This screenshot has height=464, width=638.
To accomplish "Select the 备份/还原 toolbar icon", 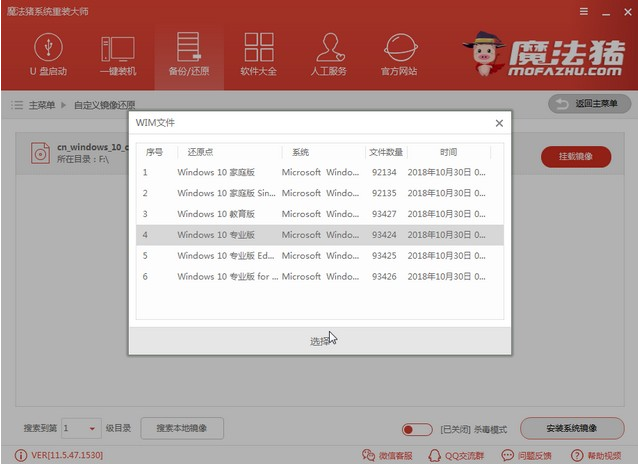I will pyautogui.click(x=188, y=55).
